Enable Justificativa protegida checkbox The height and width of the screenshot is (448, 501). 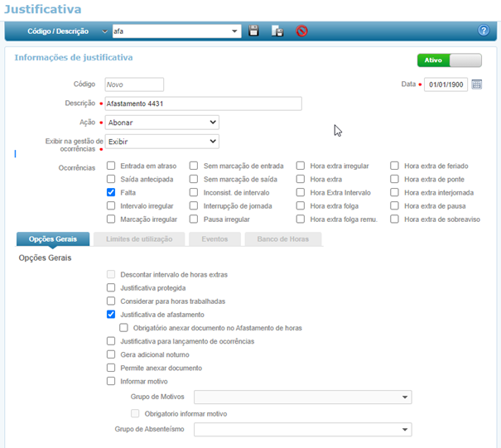(x=111, y=288)
